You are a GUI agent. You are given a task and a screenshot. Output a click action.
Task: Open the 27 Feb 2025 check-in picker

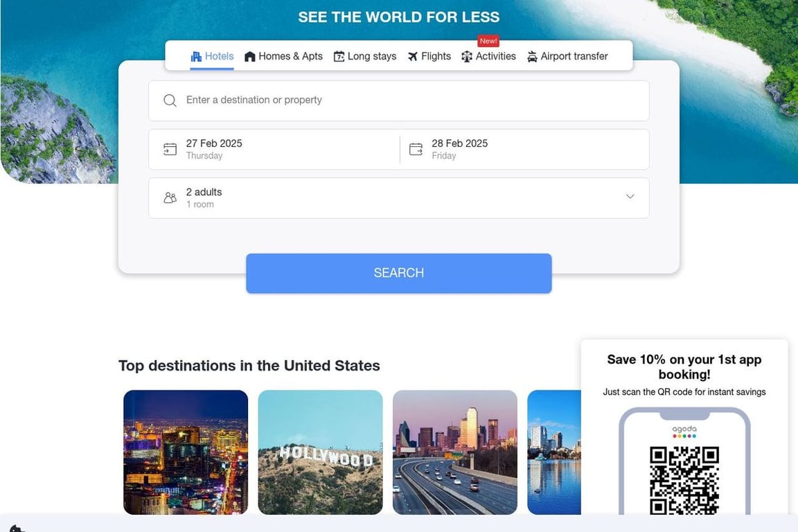pos(274,149)
